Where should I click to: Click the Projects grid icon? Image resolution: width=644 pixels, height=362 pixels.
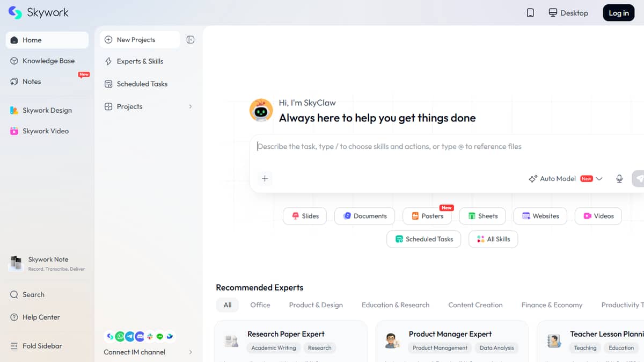tap(108, 106)
